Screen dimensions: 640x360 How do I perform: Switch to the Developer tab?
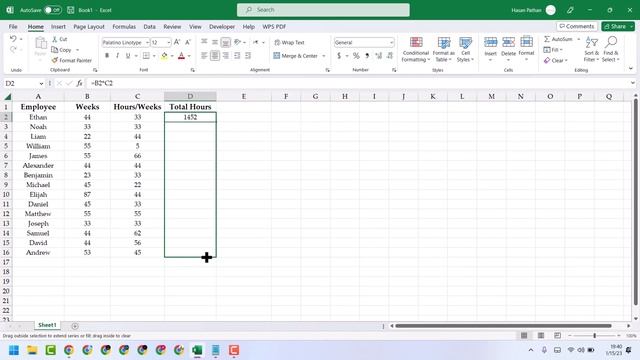coord(222,27)
